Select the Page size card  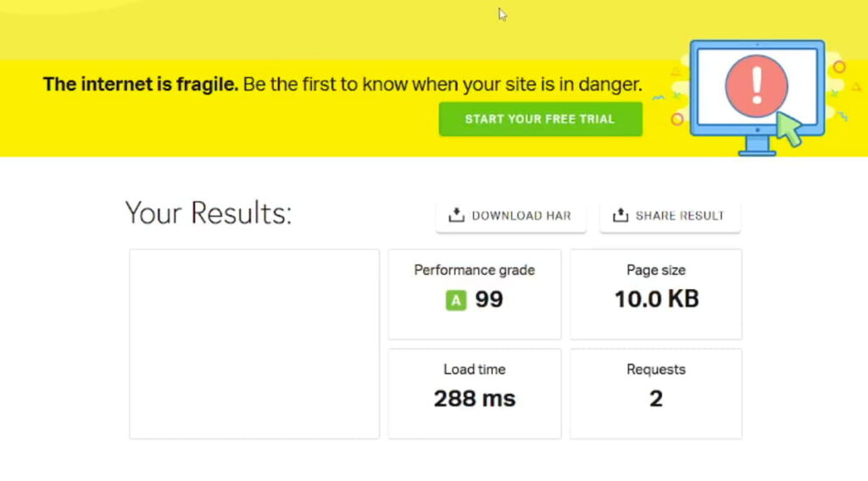(656, 294)
